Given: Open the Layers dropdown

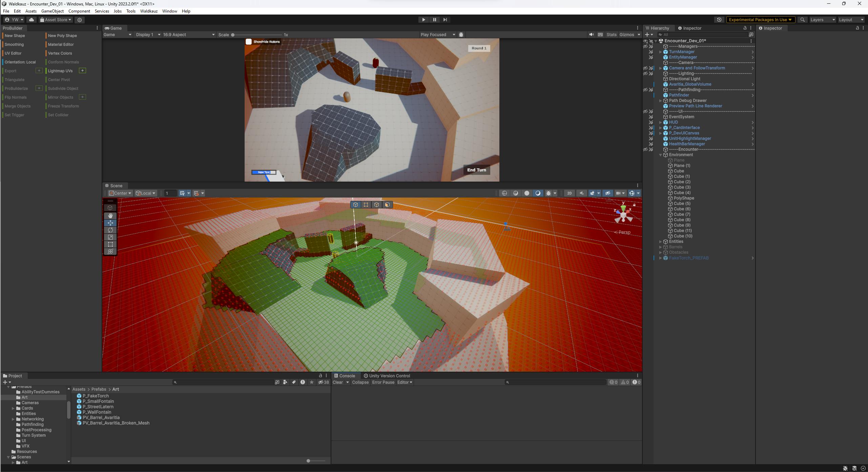Looking at the screenshot, I should click(x=823, y=20).
